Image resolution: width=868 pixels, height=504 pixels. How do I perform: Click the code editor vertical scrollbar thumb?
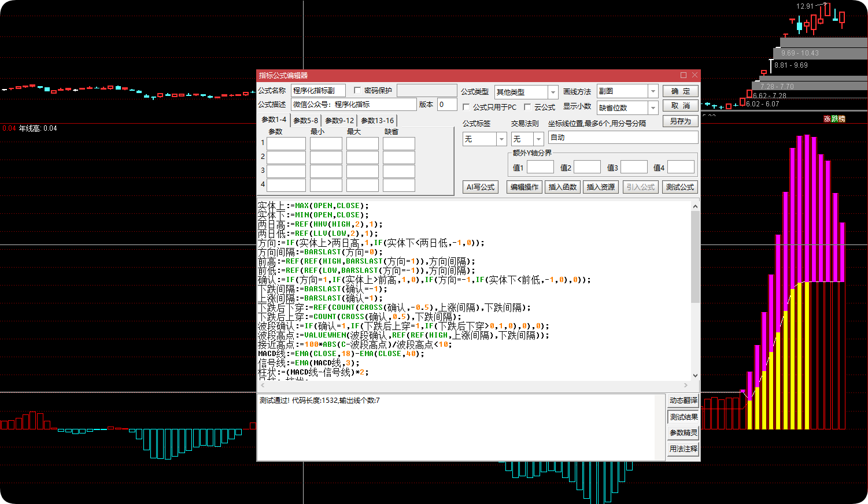click(x=695, y=257)
